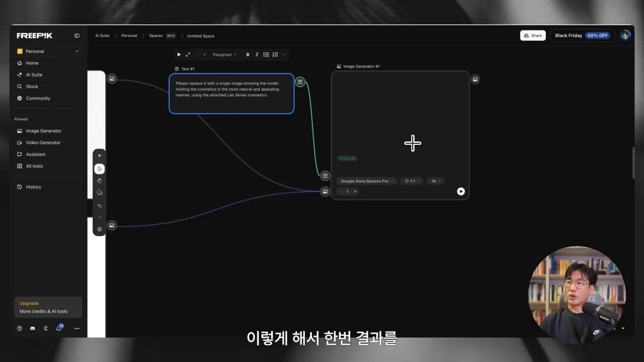Image resolution: width=644 pixels, height=362 pixels.
Task: Open Video Generator from the sidebar
Action: 43,142
